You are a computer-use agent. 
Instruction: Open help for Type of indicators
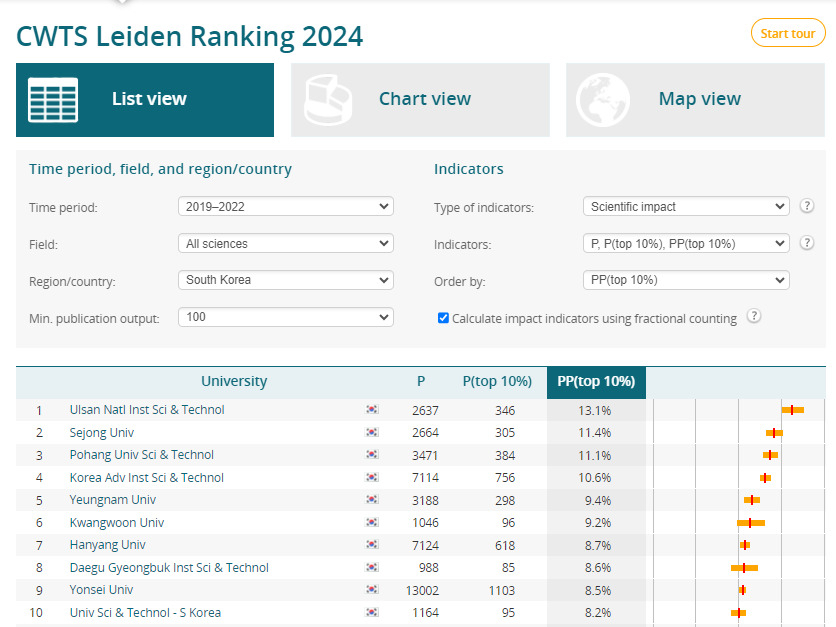coord(807,206)
